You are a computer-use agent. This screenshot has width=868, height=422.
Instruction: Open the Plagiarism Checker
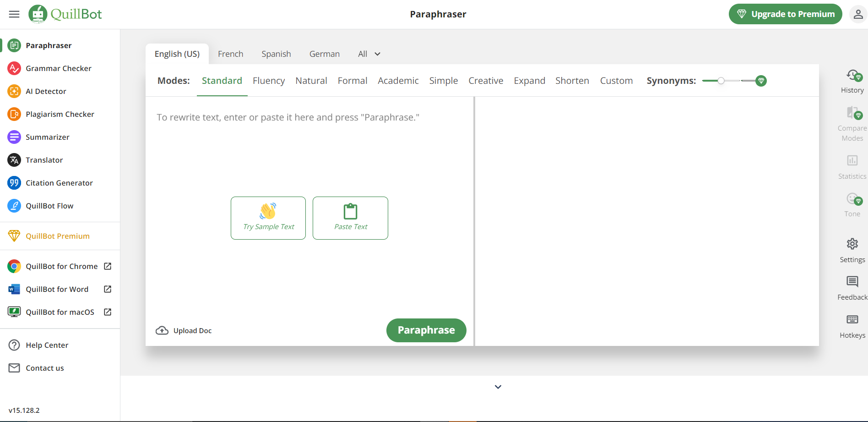click(60, 114)
